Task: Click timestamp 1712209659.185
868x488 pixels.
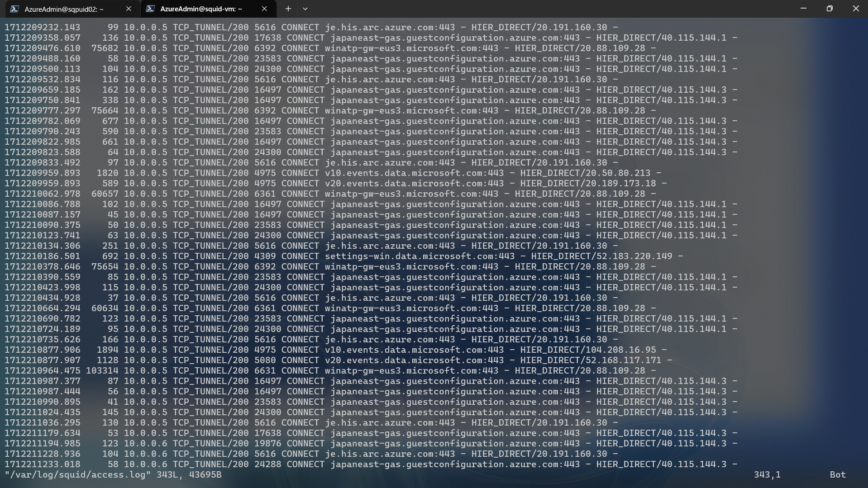Action: [43, 90]
